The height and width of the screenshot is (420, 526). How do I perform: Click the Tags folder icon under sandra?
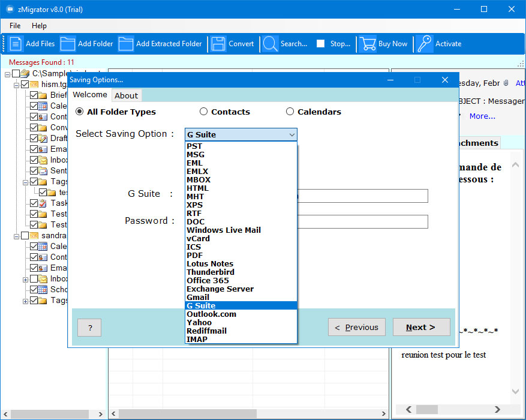click(43, 300)
